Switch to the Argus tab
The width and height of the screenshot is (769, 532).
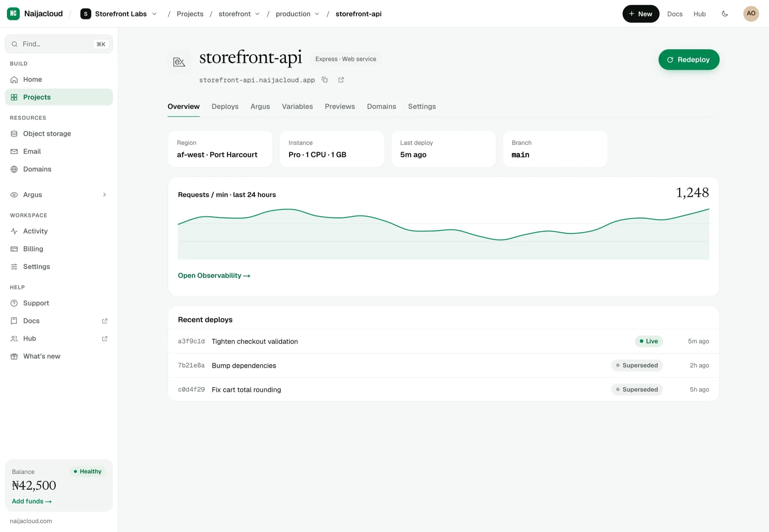pos(260,106)
